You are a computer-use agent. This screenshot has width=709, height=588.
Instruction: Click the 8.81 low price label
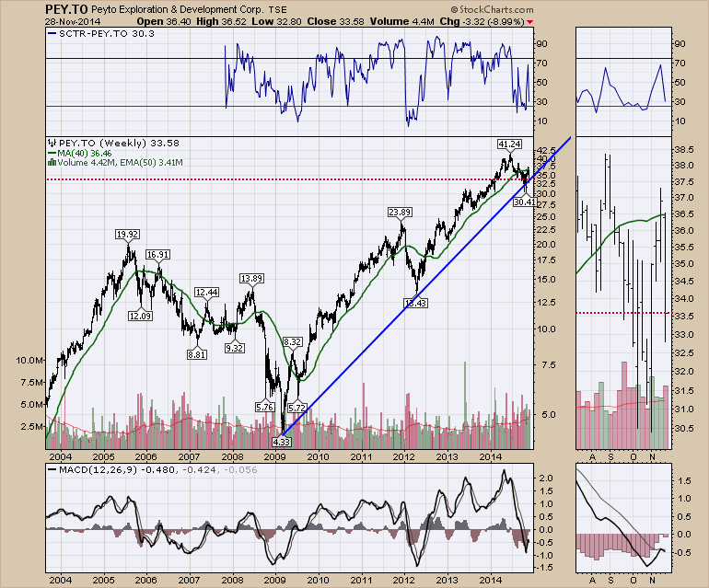click(x=197, y=355)
